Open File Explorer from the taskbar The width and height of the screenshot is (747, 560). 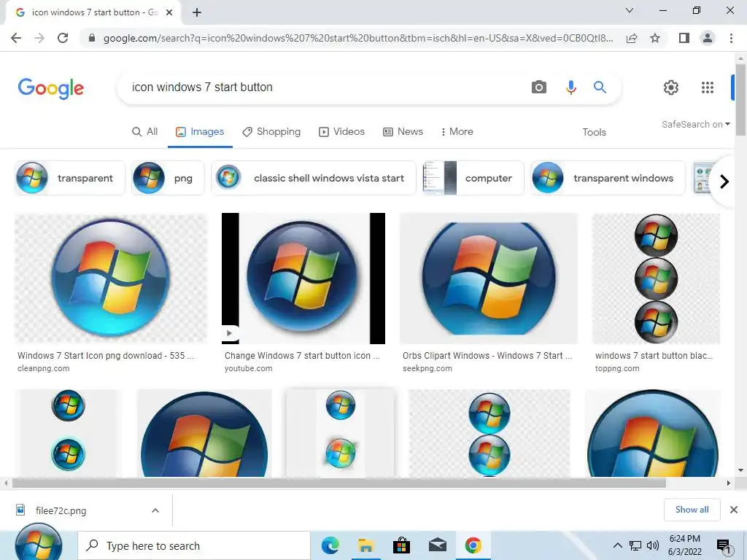click(x=365, y=545)
